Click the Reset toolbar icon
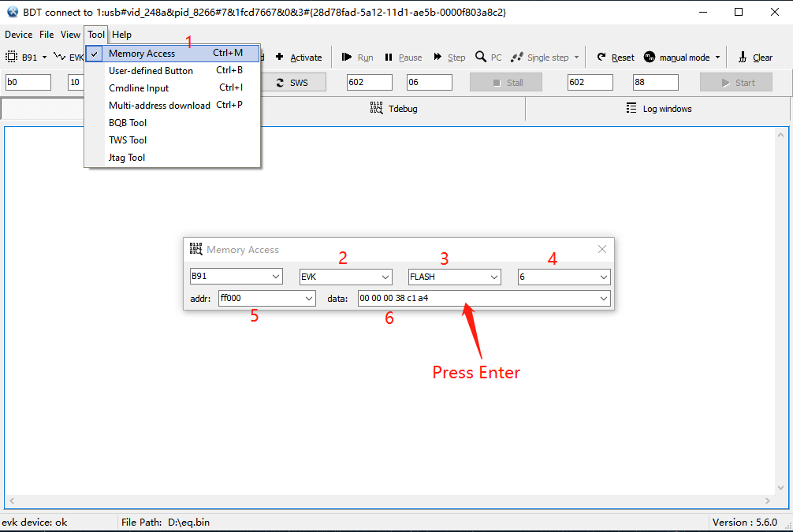Viewport: 793px width, 532px height. pyautogui.click(x=601, y=58)
